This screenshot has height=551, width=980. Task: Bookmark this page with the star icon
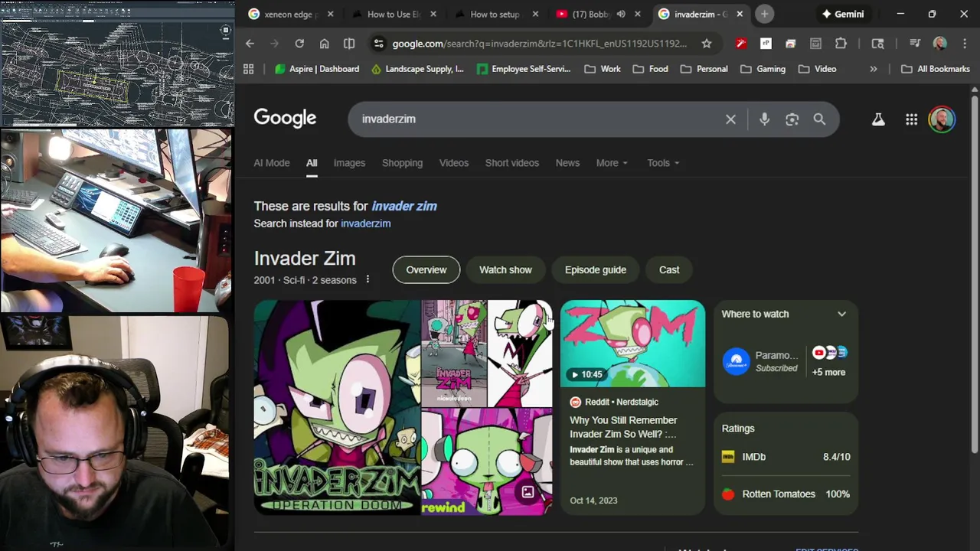pos(707,44)
